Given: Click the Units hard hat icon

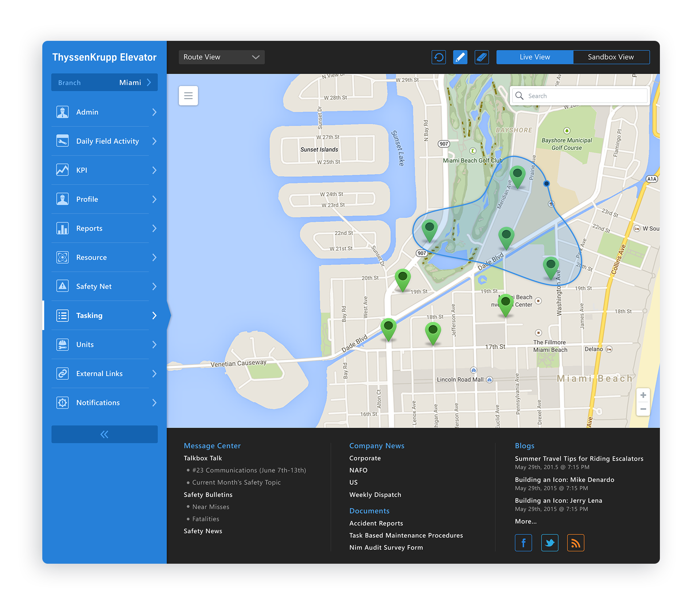Looking at the screenshot, I should click(x=63, y=345).
